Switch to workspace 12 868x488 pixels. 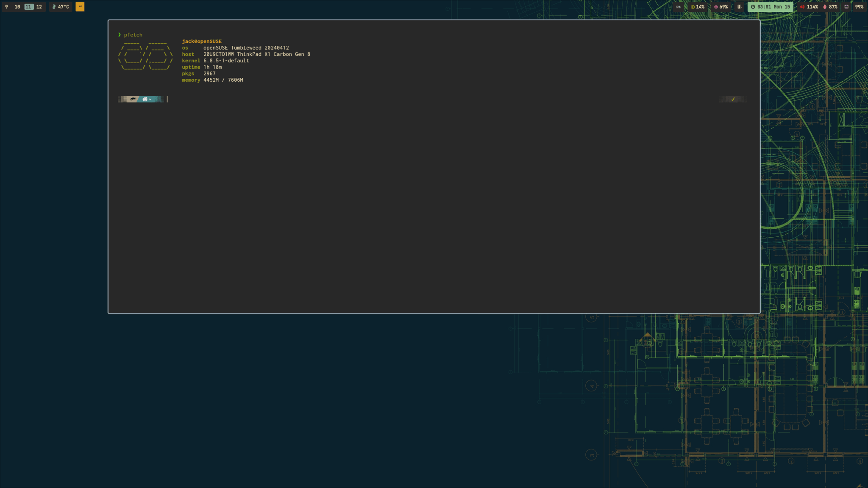[x=38, y=7]
